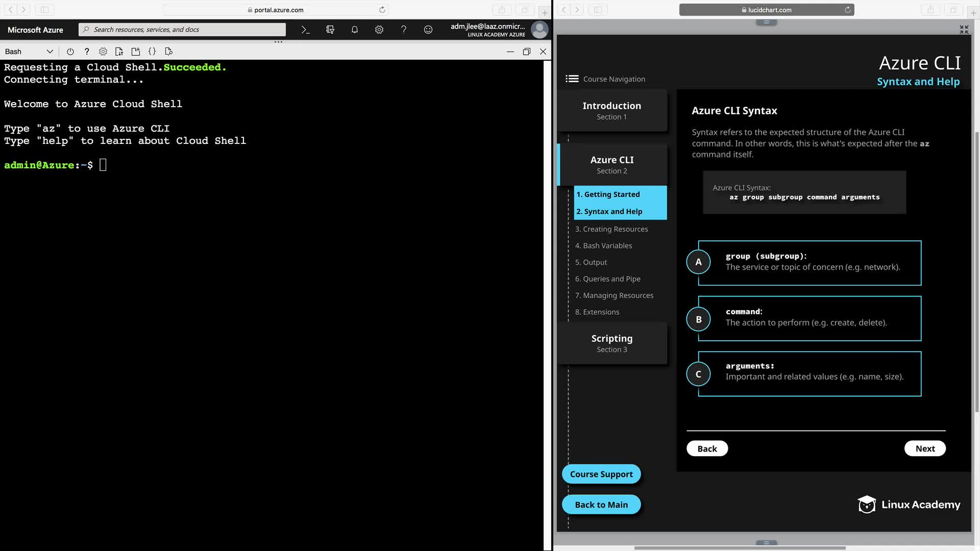Open the Course Navigation hamburger menu
980x551 pixels.
point(572,79)
